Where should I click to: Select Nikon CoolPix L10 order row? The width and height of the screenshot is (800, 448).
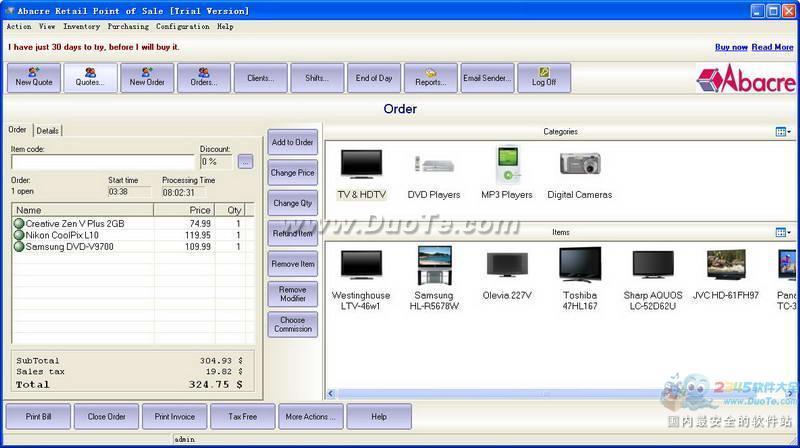(133, 235)
